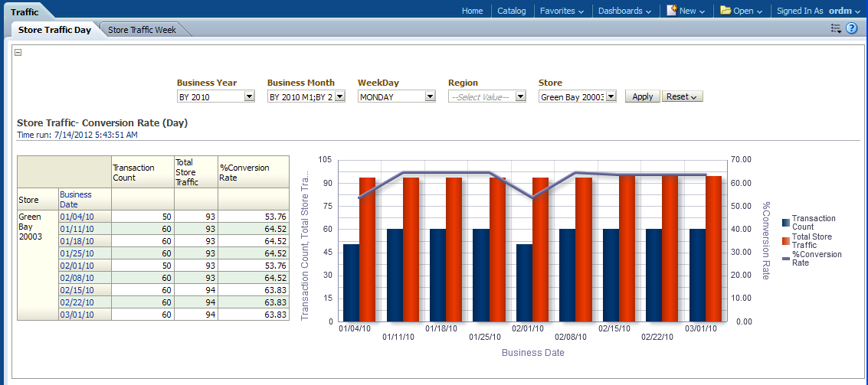The height and width of the screenshot is (385, 868).
Task: Click the red bar for 01/04/10
Action: point(367,250)
